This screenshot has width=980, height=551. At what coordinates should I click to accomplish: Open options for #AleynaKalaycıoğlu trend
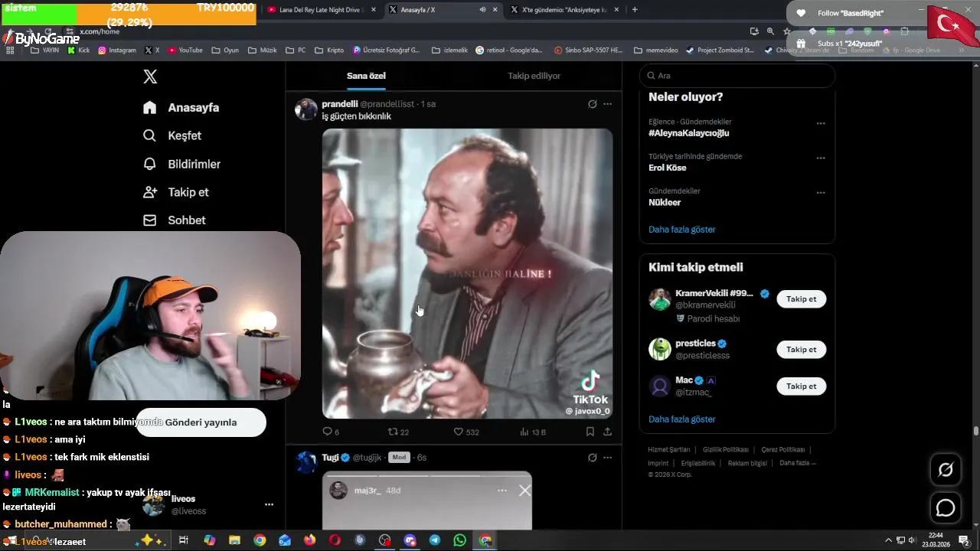821,123
